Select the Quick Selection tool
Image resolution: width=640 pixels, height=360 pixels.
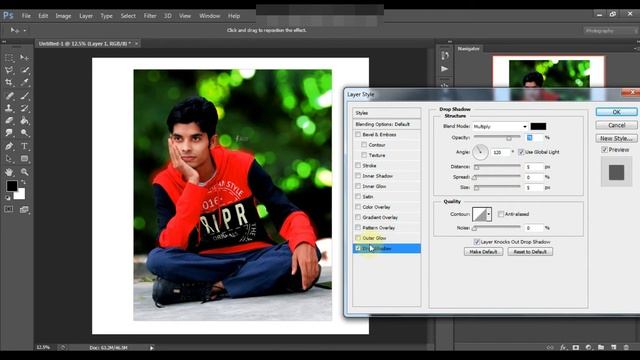pos(24,70)
